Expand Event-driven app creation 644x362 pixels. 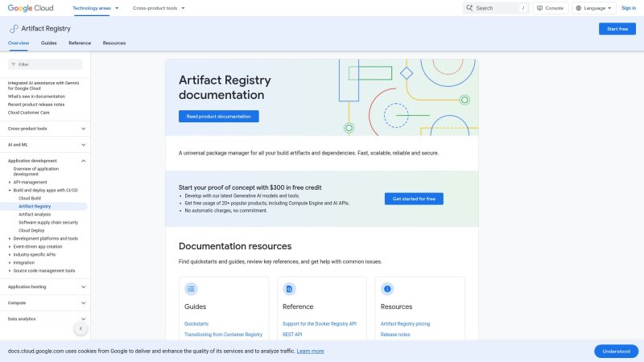pos(10,247)
